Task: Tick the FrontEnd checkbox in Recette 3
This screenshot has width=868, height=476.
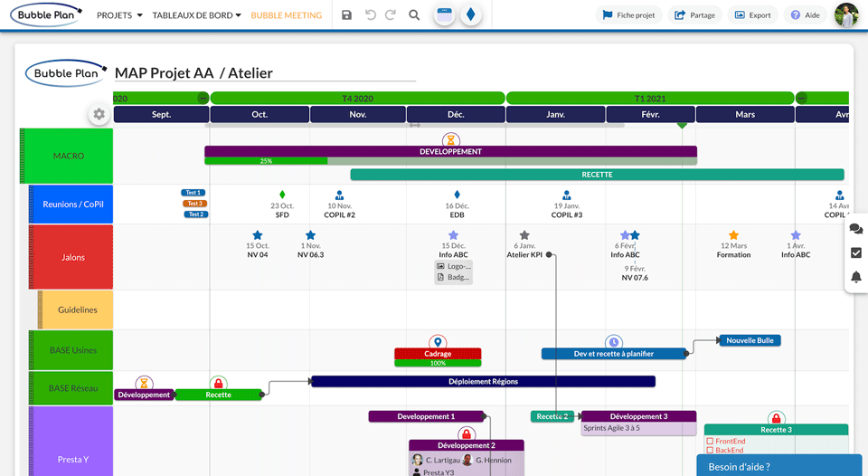Action: [x=710, y=441]
